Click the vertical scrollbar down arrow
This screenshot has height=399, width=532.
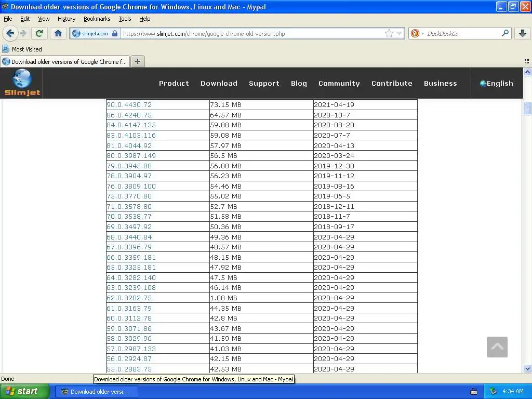pyautogui.click(x=527, y=368)
